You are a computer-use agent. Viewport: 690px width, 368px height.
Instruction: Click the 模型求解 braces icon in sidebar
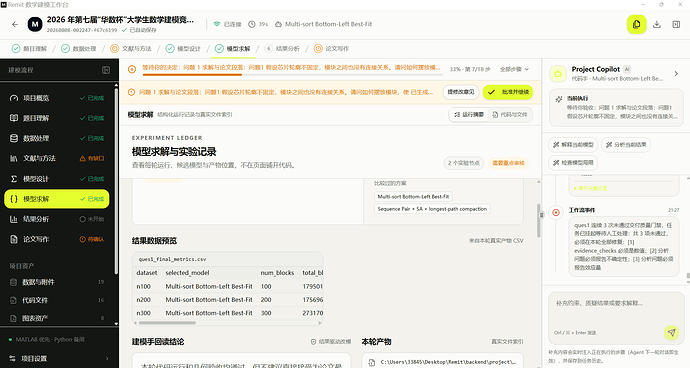pyautogui.click(x=14, y=199)
